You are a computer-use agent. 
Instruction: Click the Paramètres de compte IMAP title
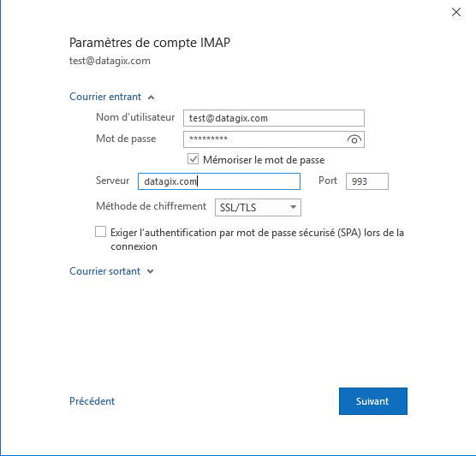coord(150,43)
